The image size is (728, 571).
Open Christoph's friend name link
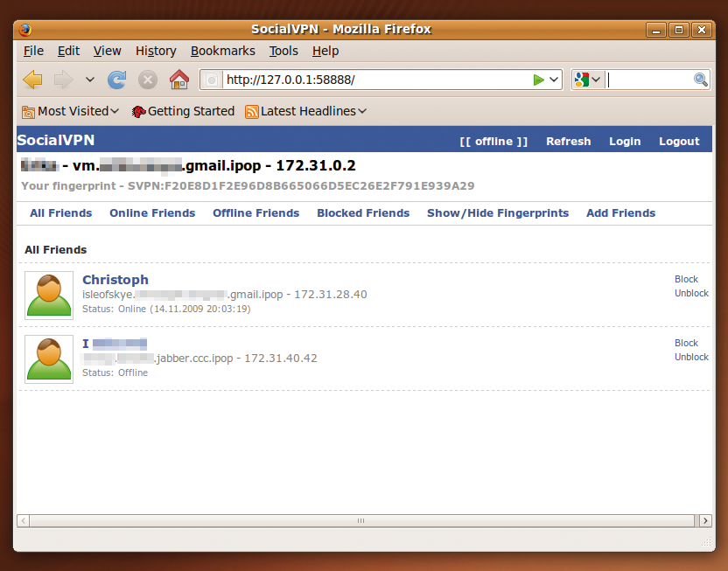pos(115,280)
